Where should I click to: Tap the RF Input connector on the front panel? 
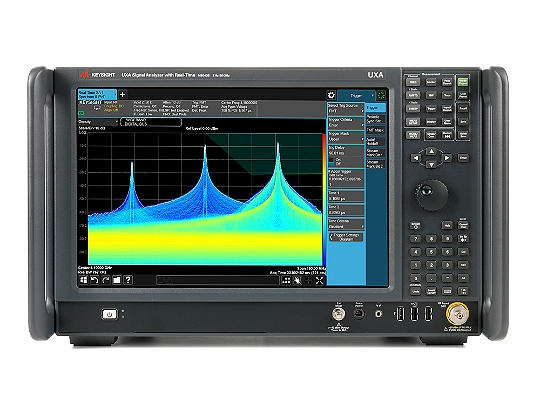tap(458, 314)
